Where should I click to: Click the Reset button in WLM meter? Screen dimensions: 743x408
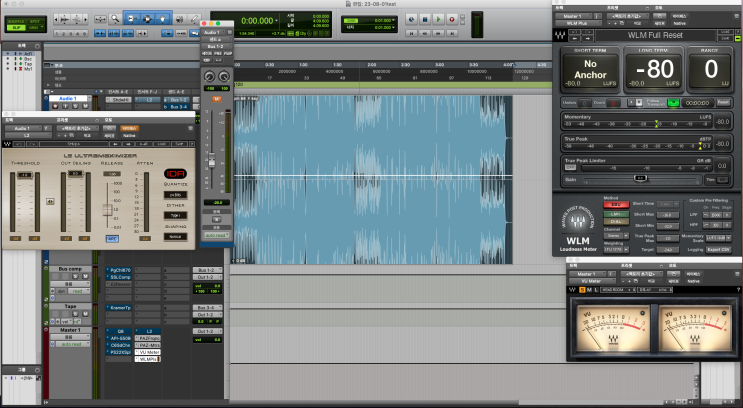(x=723, y=102)
